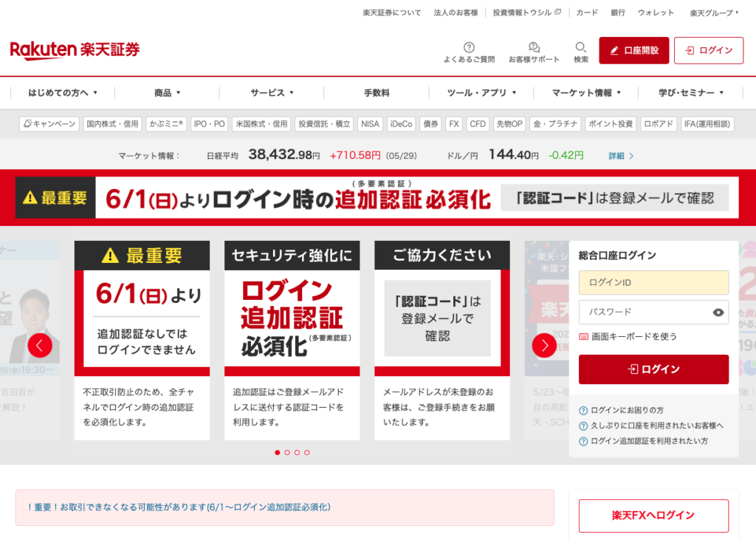The image size is (756, 540).
Task: Click the IFA(運用相談) tag
Action: [707, 124]
